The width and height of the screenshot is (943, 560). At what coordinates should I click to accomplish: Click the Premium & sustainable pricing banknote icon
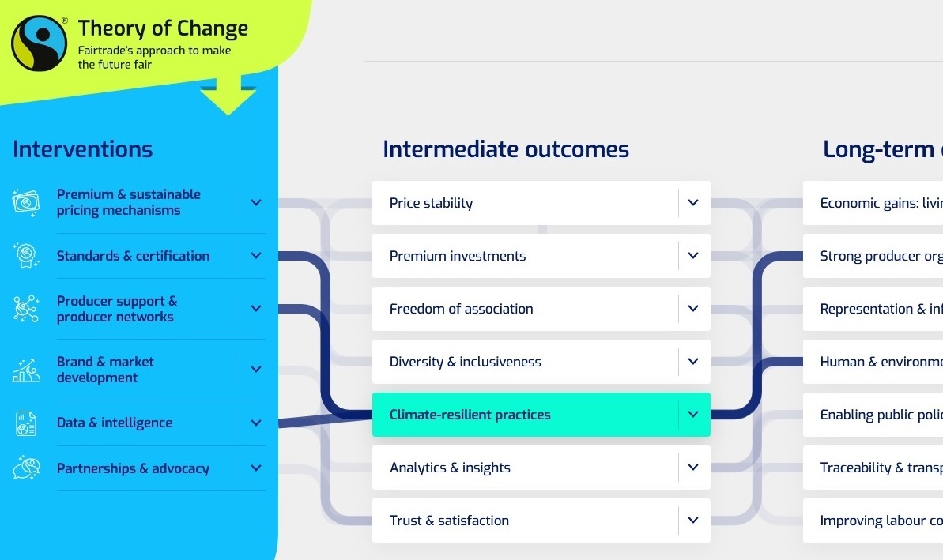tap(26, 202)
